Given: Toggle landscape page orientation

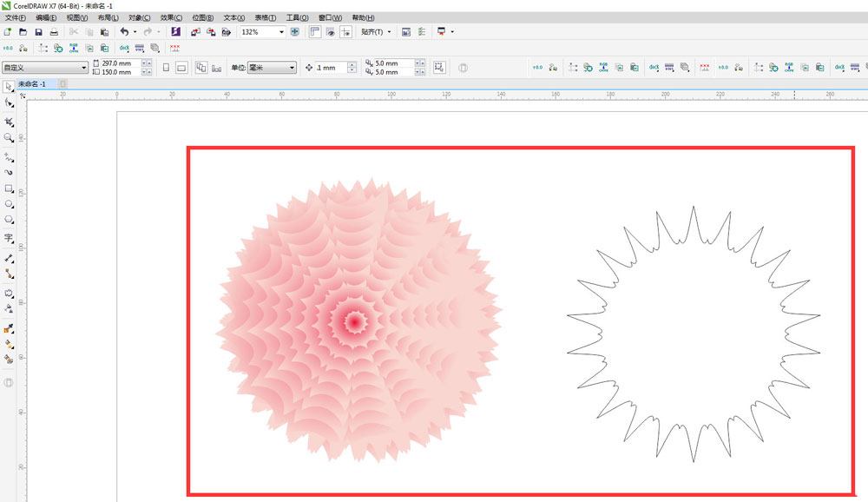Looking at the screenshot, I should coord(181,68).
